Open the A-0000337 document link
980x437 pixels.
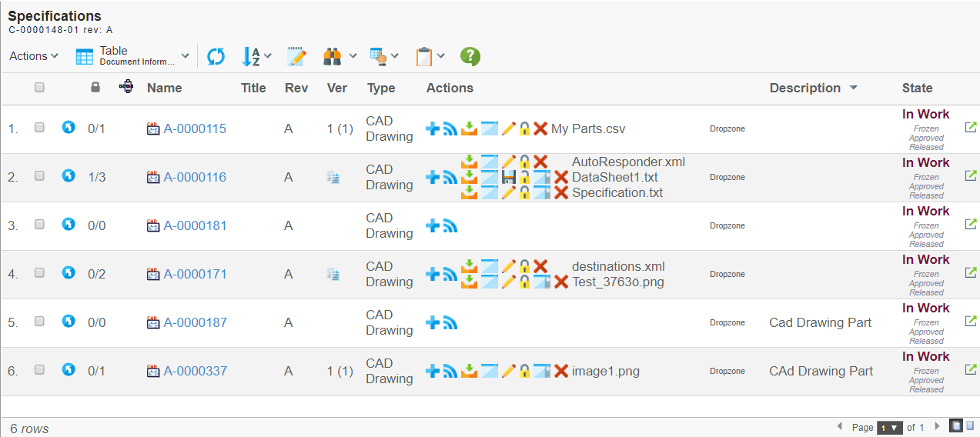point(195,371)
